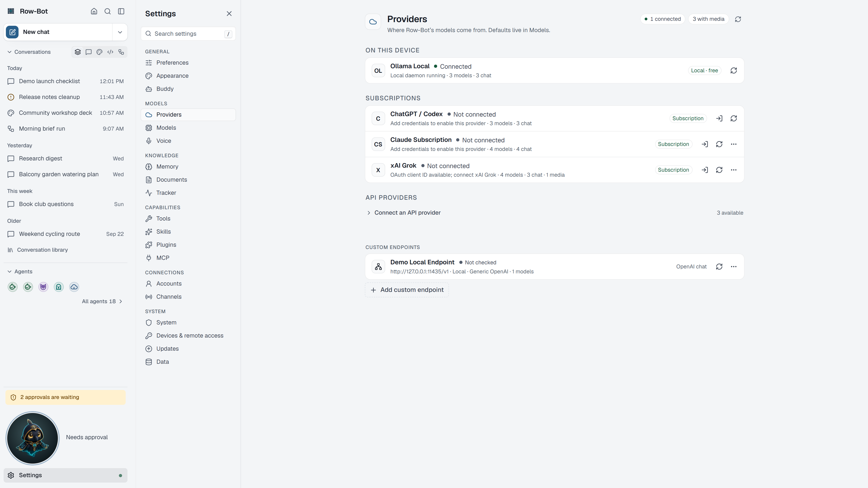
Task: Close the Settings panel
Action: point(229,14)
